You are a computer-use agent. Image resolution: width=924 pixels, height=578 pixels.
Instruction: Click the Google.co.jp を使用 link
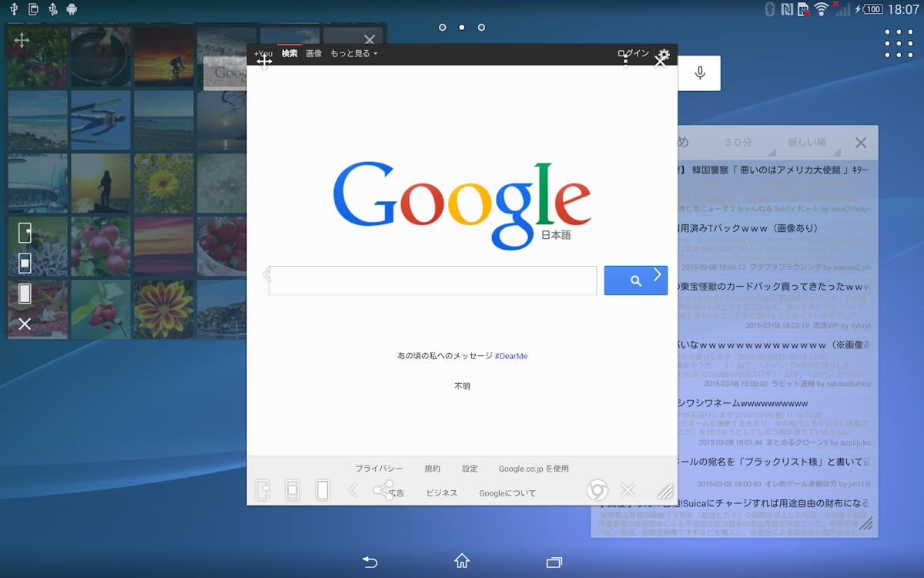[x=534, y=469]
